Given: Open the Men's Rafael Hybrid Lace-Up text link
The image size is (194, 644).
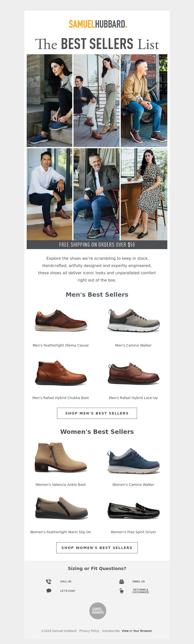Looking at the screenshot, I should tap(133, 398).
